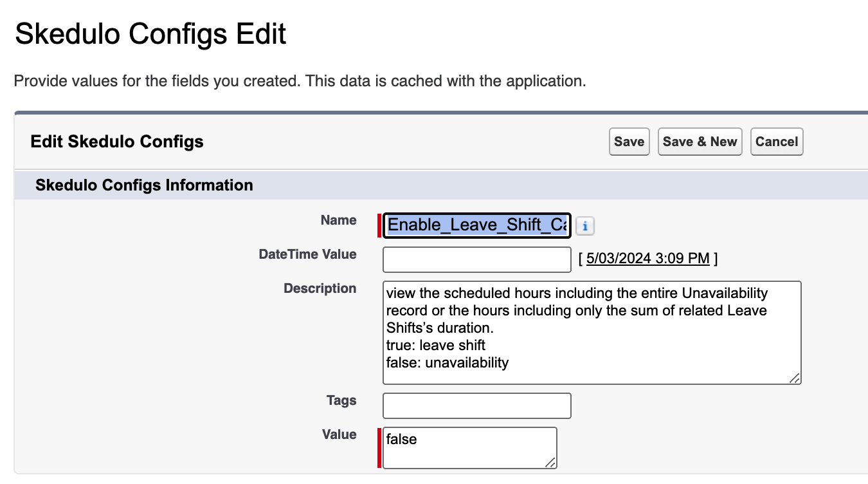
Task: Click the 'true: leave shift' line in Description
Action: [x=436, y=346]
